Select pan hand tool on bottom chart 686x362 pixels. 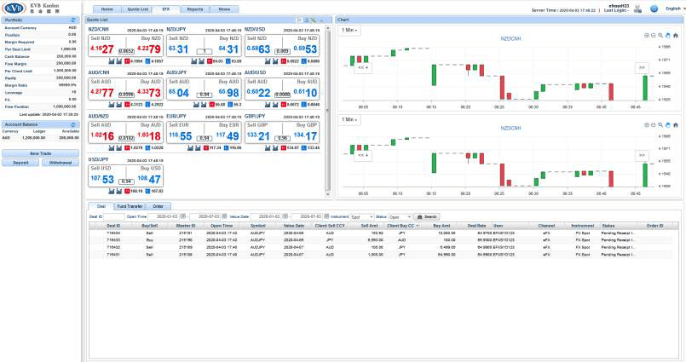point(668,125)
